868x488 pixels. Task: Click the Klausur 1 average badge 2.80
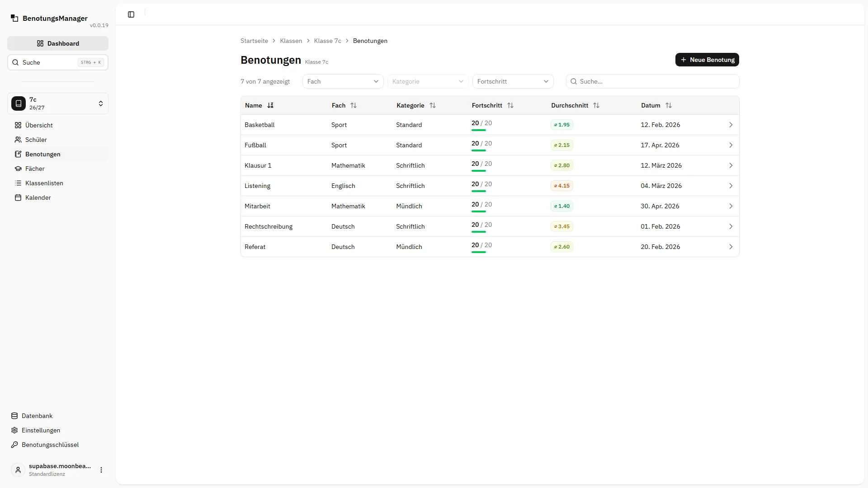tap(562, 165)
